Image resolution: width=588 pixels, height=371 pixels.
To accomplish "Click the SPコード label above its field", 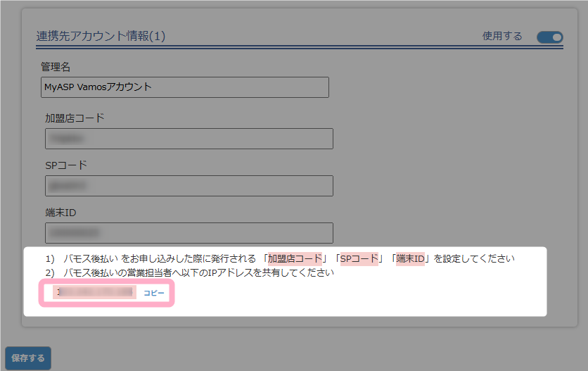I will click(x=66, y=165).
